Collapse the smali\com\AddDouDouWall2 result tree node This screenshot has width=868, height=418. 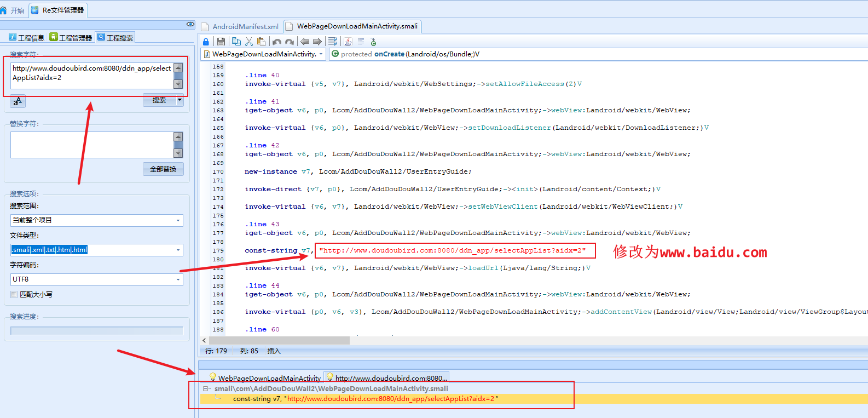pos(206,389)
